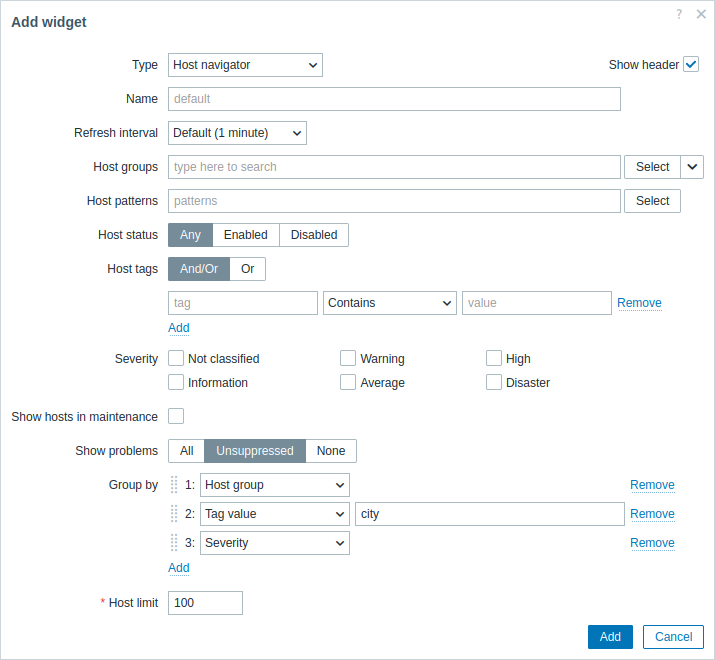Open Host groups Select dropdown arrow
This screenshot has height=660, width=715.
point(692,167)
